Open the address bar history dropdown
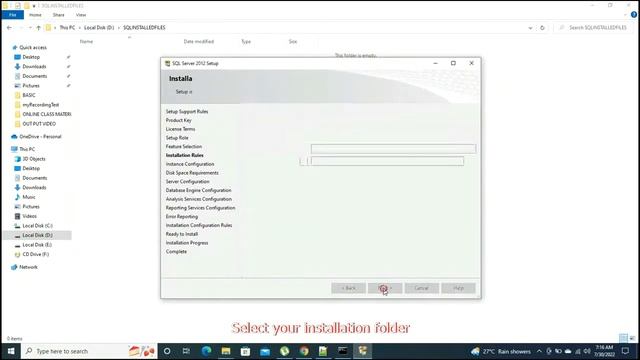 [530, 28]
